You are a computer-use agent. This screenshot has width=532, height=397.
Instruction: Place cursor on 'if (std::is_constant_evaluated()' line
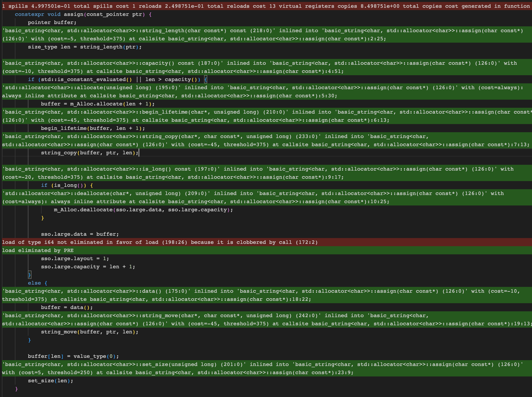click(x=117, y=79)
